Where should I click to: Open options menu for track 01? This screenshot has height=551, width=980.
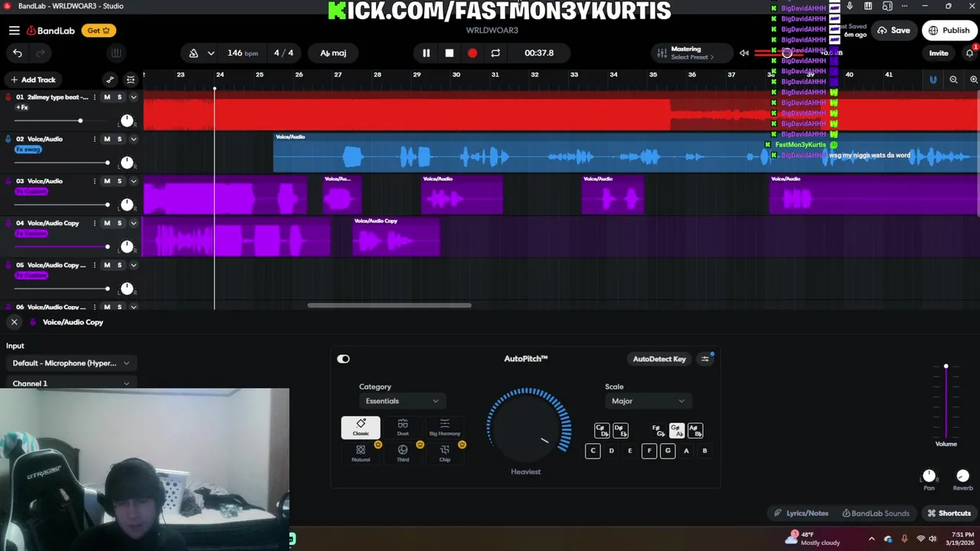pos(95,97)
